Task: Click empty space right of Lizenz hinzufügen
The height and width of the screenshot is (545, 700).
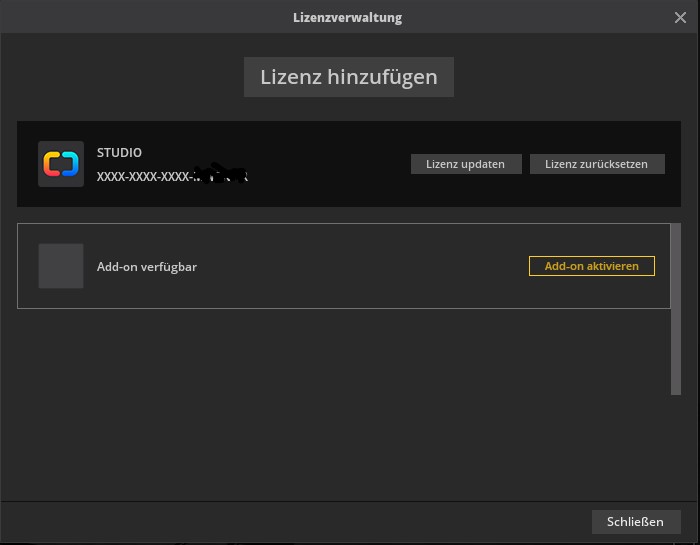Action: pos(570,77)
